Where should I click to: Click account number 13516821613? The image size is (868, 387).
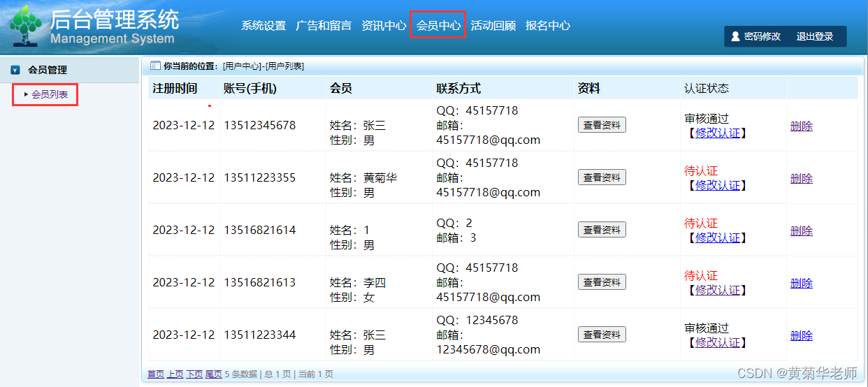point(260,283)
